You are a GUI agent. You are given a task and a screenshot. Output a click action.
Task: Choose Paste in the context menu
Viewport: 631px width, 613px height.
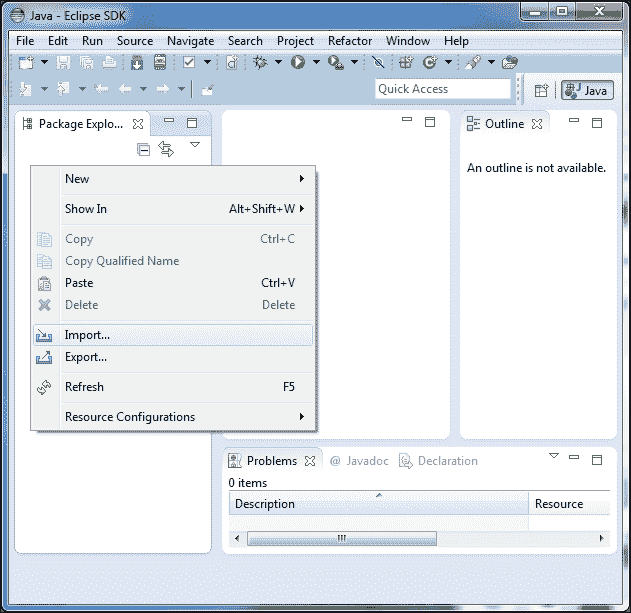point(173,283)
